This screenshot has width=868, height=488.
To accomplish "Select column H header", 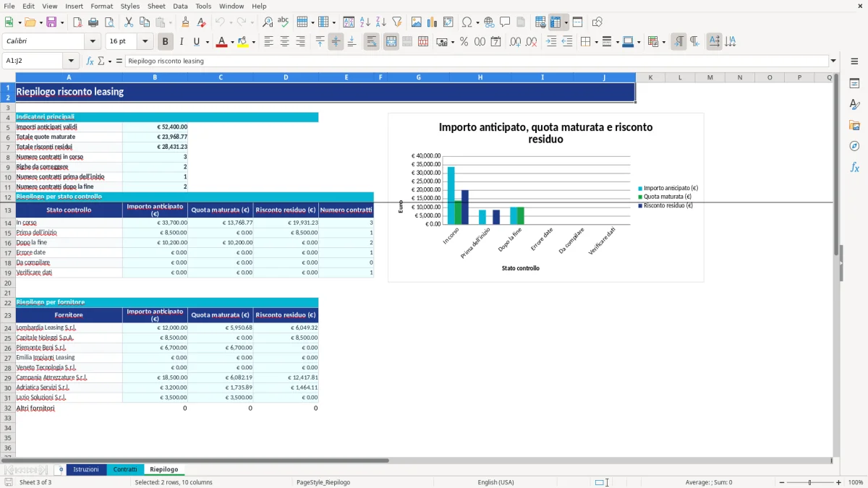I will (x=480, y=77).
